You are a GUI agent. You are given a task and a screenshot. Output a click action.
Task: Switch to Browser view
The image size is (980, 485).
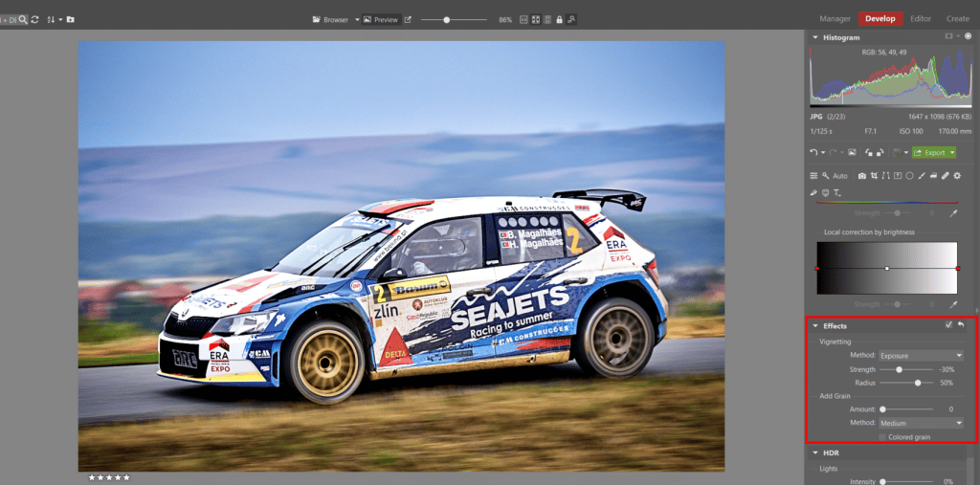(x=330, y=19)
